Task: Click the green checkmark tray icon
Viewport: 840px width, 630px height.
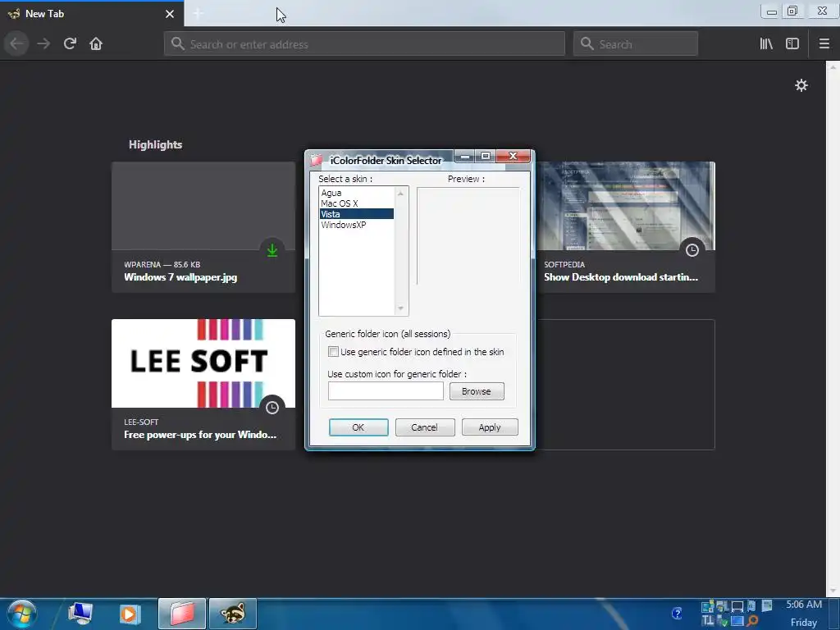Action: point(723,622)
